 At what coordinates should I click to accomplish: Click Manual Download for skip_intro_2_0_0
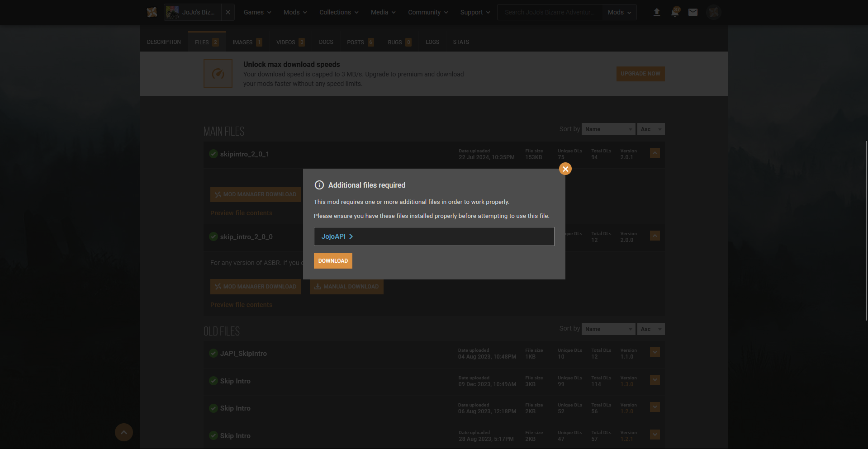point(346,287)
